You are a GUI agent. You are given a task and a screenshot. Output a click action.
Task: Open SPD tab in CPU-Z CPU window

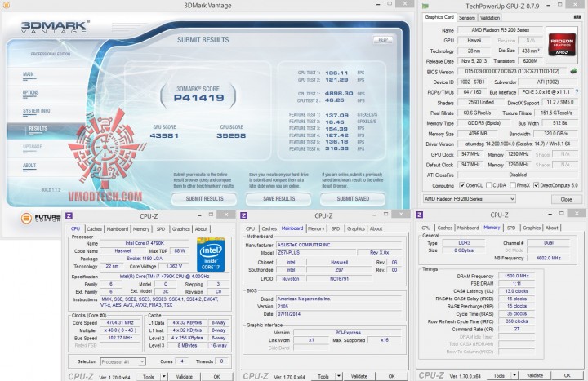pos(161,229)
